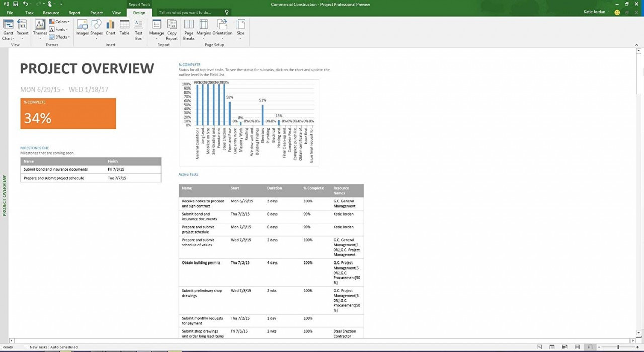Switch to Resource Sheet view in status bar
Screen dimensions: 644x352
click(578, 347)
